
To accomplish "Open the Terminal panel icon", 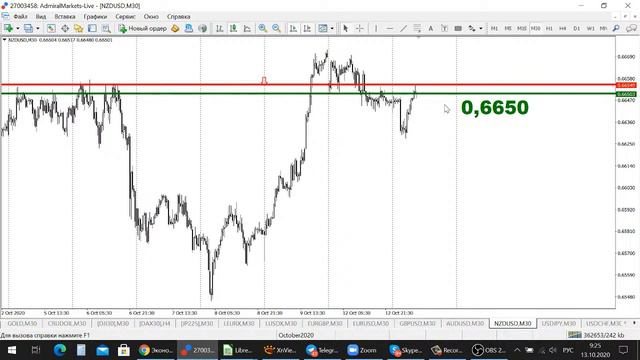I will (92, 28).
